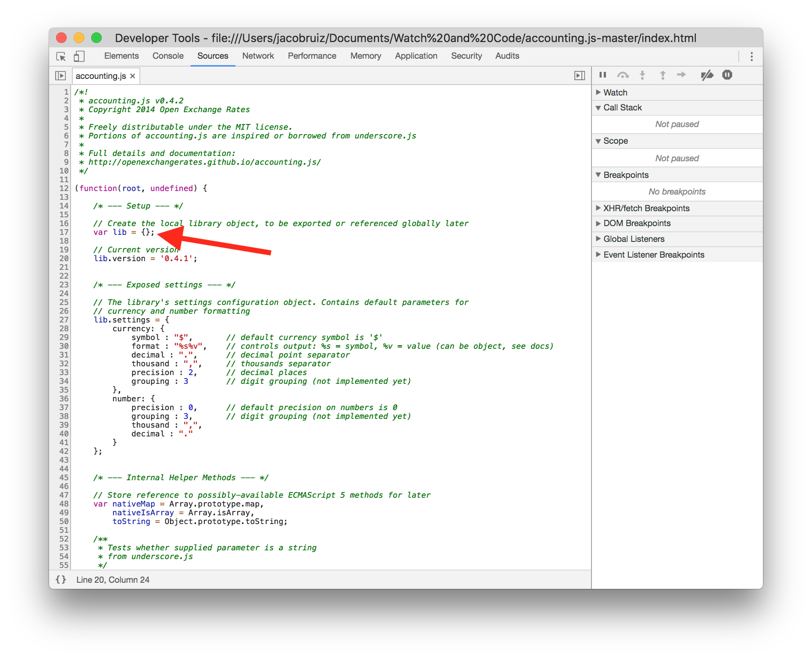Open the Security tab
The width and height of the screenshot is (812, 659).
pos(467,56)
